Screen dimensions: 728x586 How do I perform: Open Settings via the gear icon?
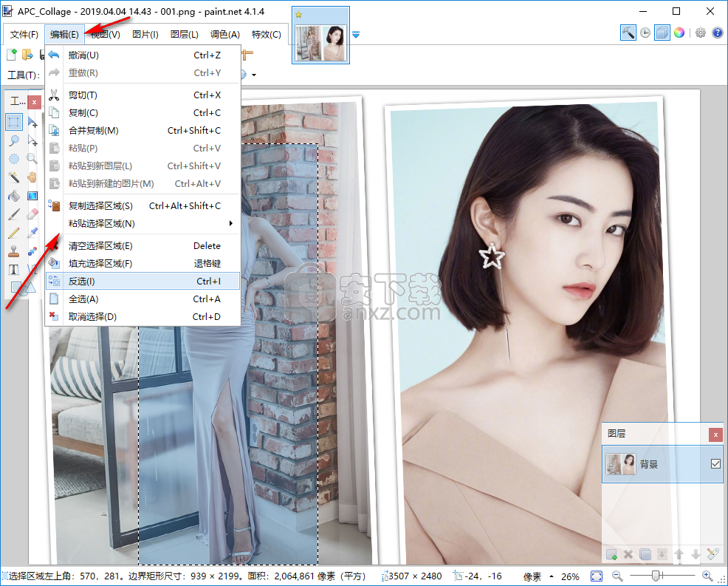coord(701,33)
